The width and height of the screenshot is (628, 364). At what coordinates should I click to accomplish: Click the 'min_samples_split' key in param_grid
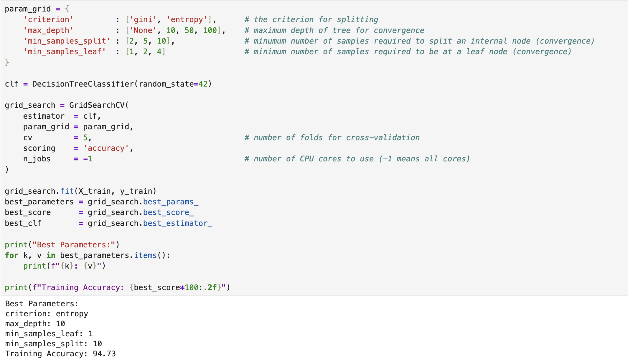[x=67, y=41]
